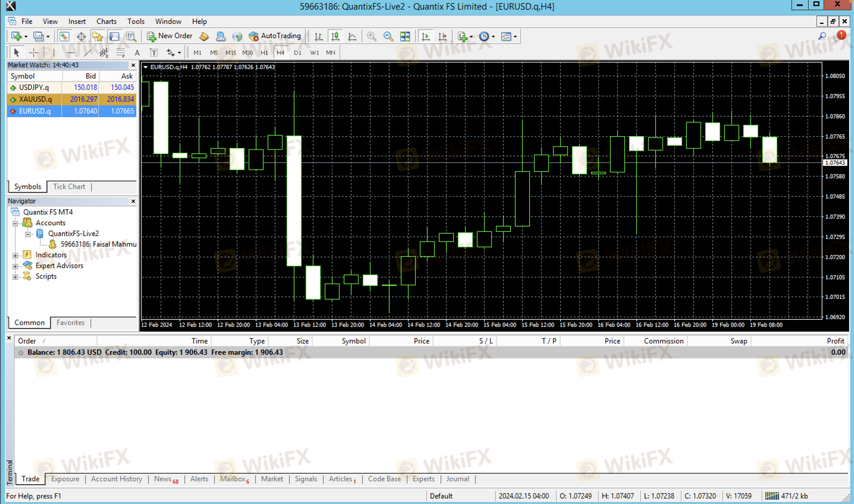
Task: Switch to the Account History tab
Action: click(116, 478)
